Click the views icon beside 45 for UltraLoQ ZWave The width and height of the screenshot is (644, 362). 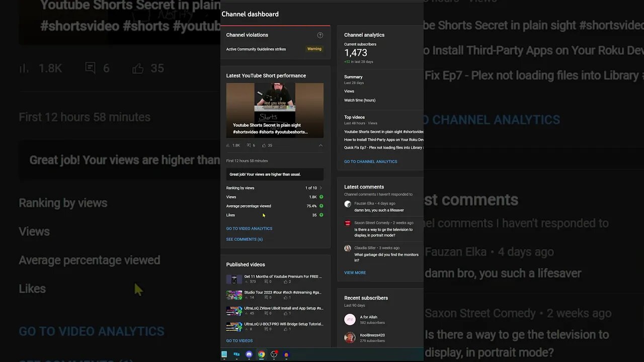pos(247,313)
